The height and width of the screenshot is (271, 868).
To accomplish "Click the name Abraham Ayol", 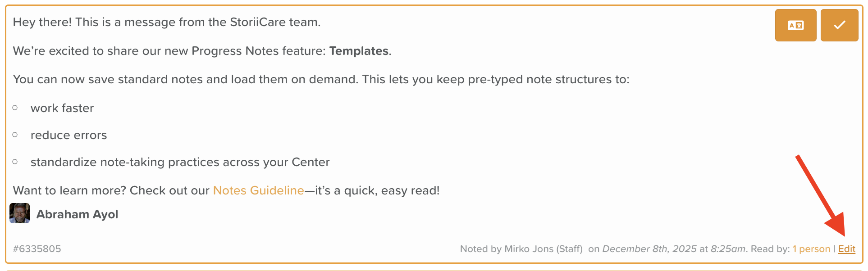I will tap(77, 214).
